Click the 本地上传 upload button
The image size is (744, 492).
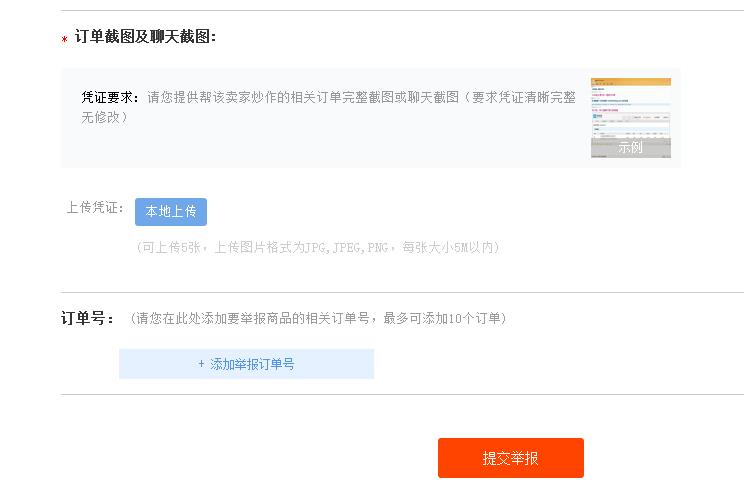point(171,212)
